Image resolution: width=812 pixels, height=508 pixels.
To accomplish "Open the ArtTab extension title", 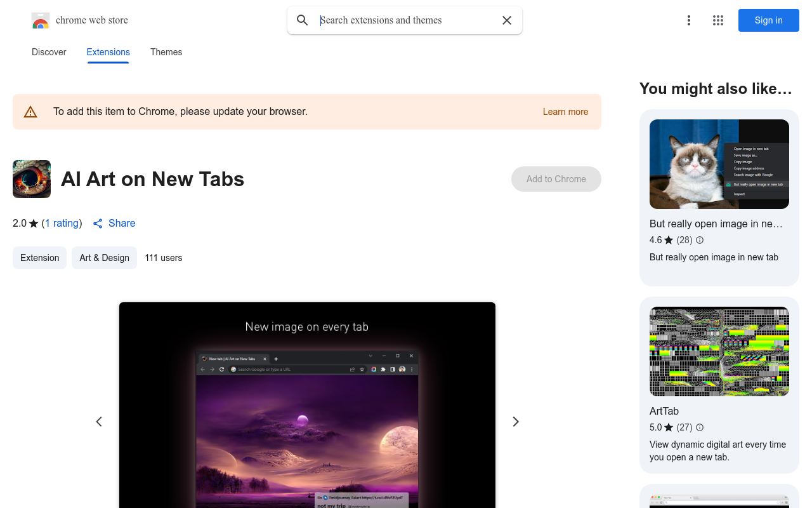I will point(664,411).
